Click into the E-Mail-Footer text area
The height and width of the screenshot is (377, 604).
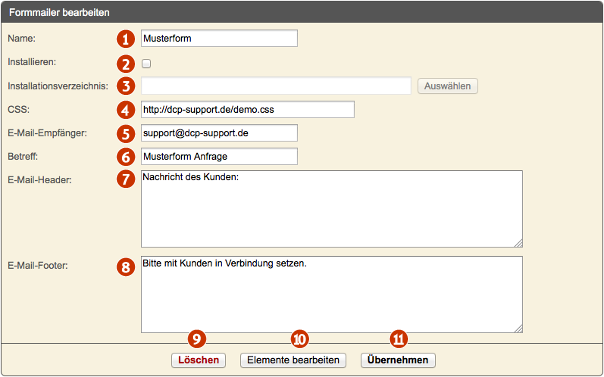pos(332,295)
